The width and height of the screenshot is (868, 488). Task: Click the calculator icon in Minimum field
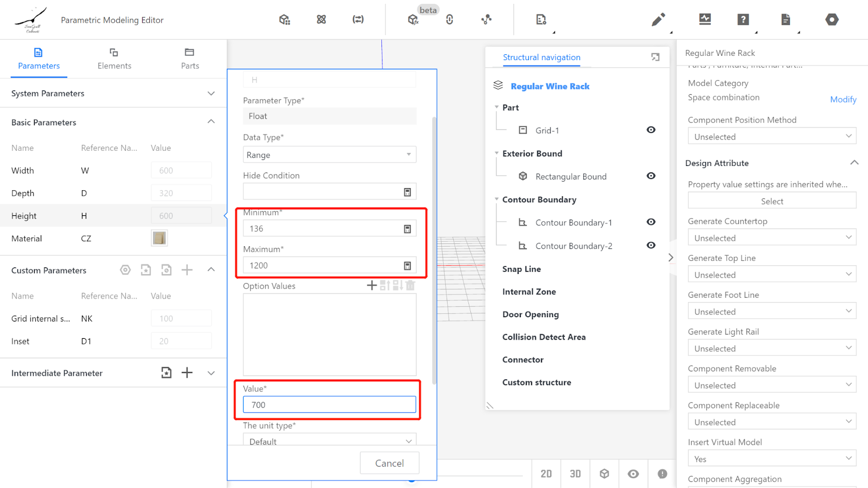pyautogui.click(x=407, y=229)
